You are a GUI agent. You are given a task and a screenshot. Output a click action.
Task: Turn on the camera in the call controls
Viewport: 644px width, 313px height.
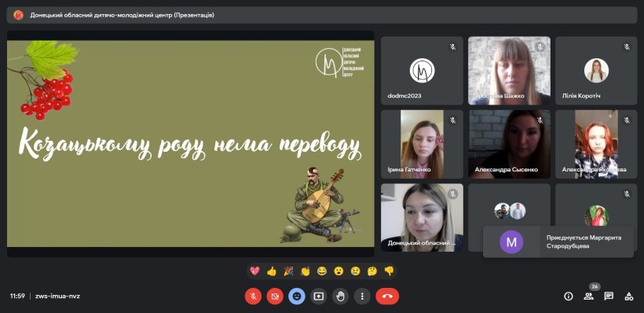click(x=275, y=296)
